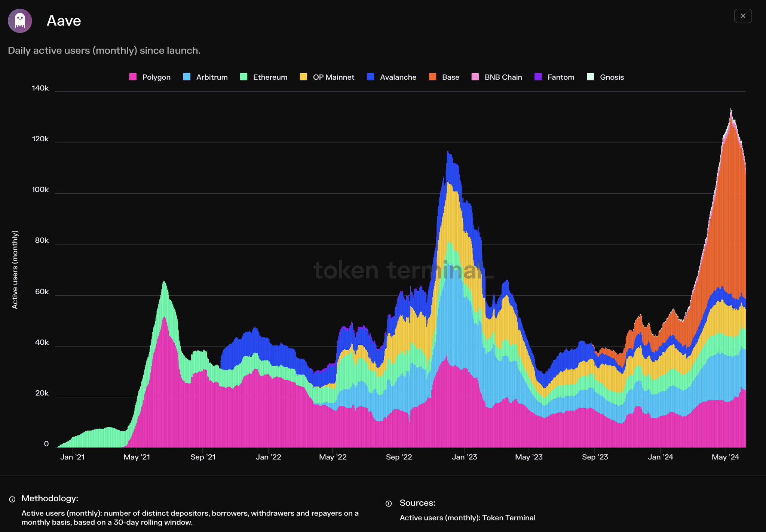Click the Sep '23 x-axis label
Screen dimensions: 766x532
(595, 457)
